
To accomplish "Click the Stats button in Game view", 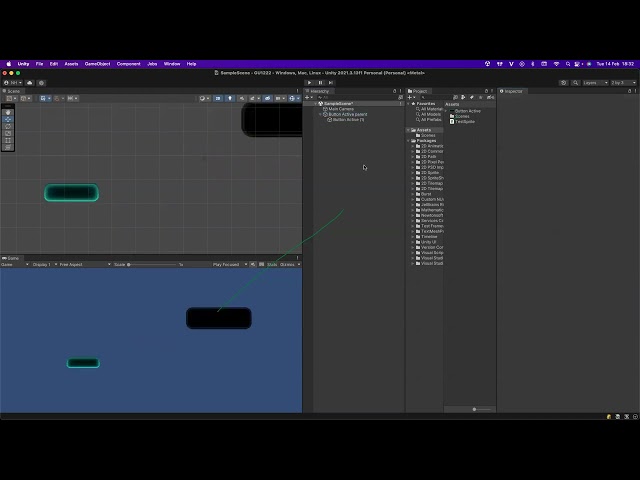I will point(272,264).
